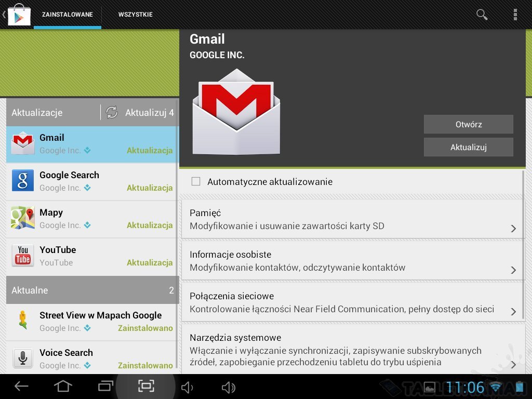Select the YouTube app icon
The image size is (532, 399).
[x=22, y=256]
